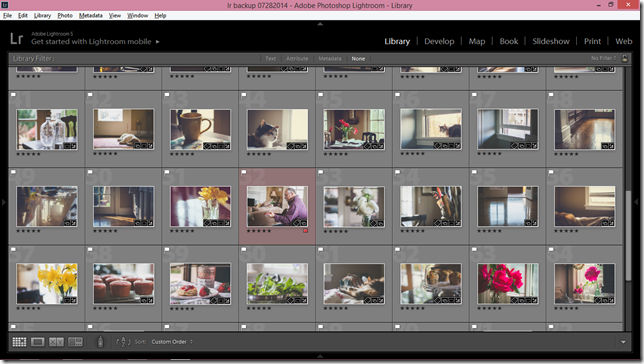
Task: Click the keyword tag badge on salad photo 60
Action: [x=290, y=300]
